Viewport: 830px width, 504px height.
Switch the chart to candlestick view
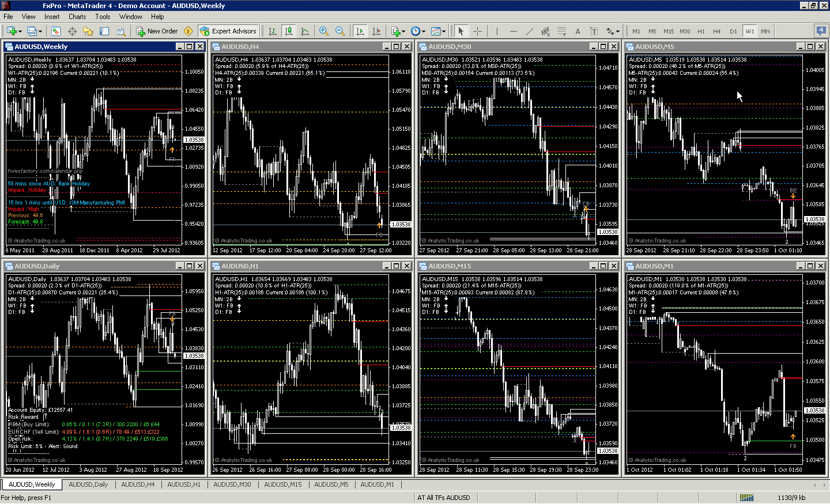pos(288,31)
